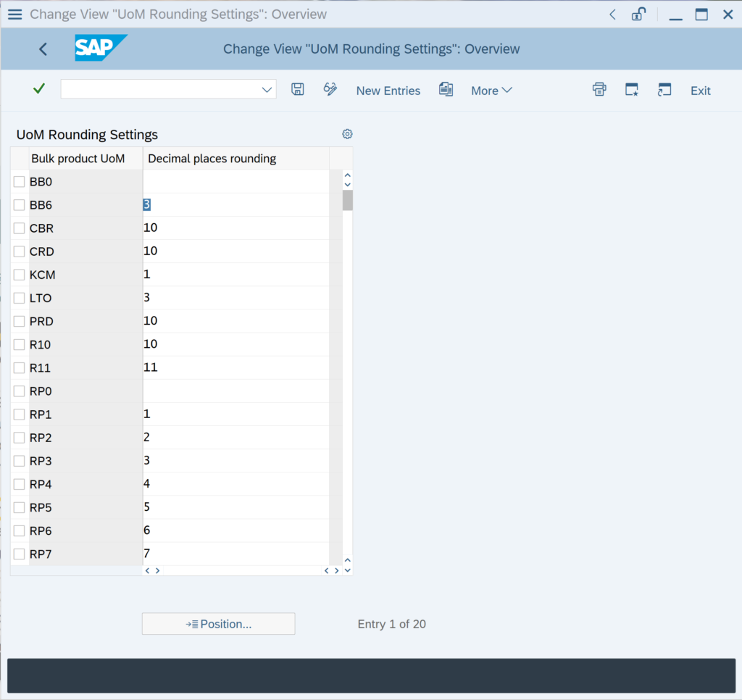
Task: Click the decimal places value for R11
Action: click(151, 367)
